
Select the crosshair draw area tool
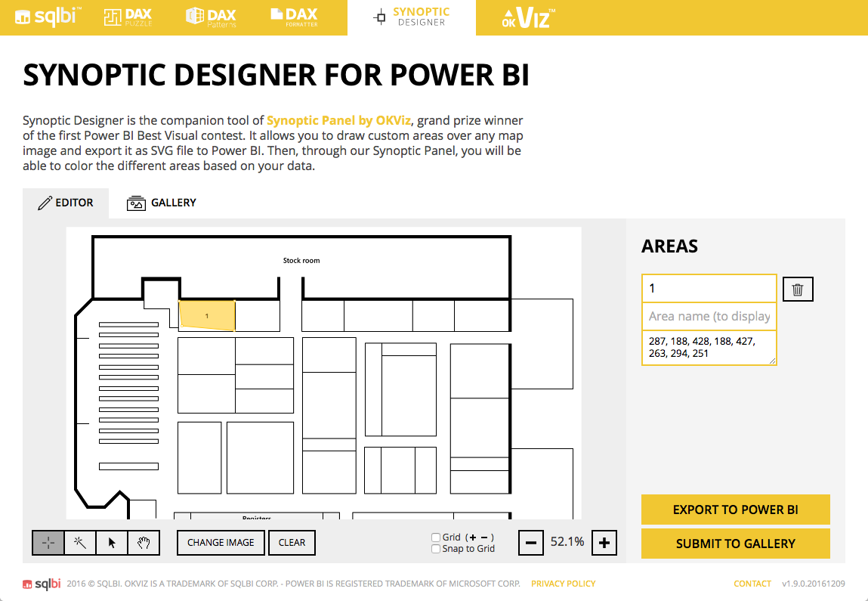[x=48, y=543]
